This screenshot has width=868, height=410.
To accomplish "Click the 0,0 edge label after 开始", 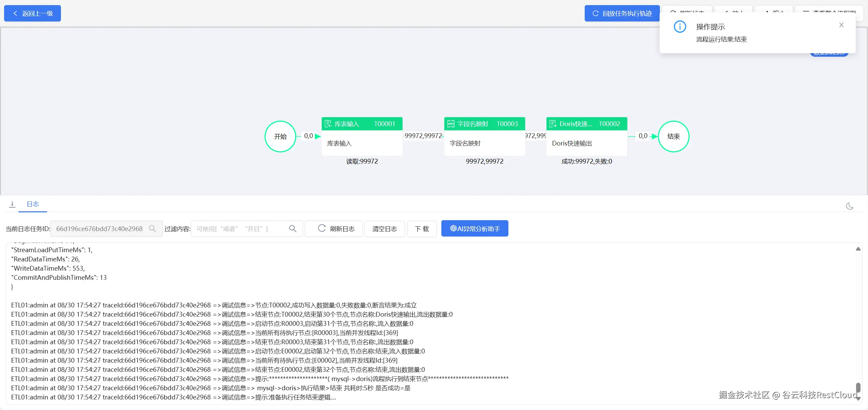I will click(308, 136).
